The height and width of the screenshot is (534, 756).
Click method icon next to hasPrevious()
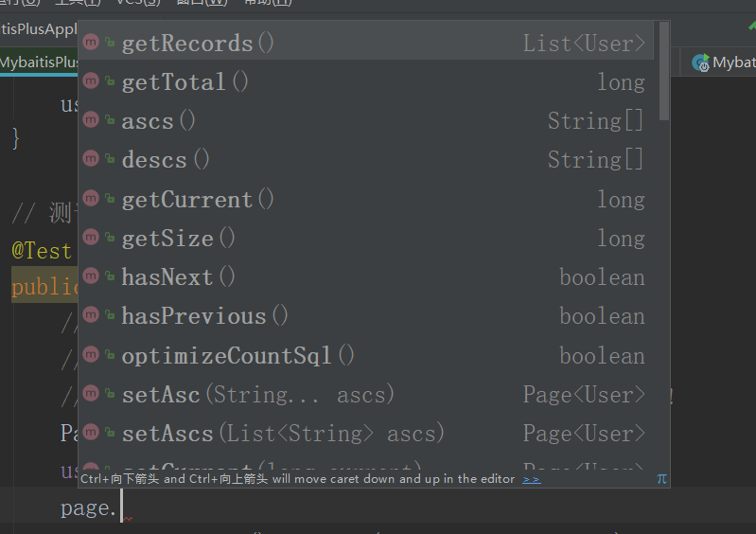click(x=91, y=315)
